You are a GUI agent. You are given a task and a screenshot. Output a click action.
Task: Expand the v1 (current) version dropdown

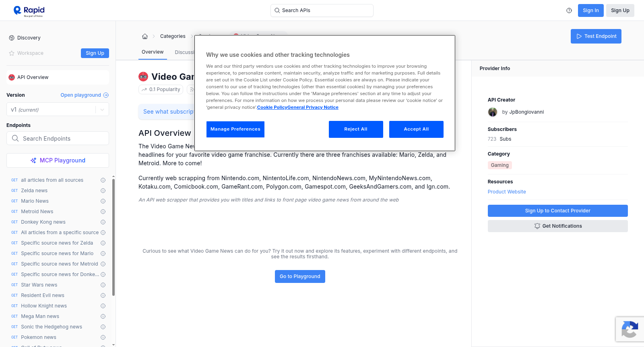click(x=58, y=110)
